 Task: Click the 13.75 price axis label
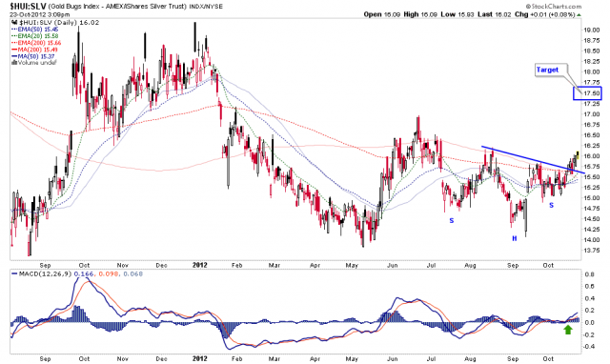coord(591,251)
